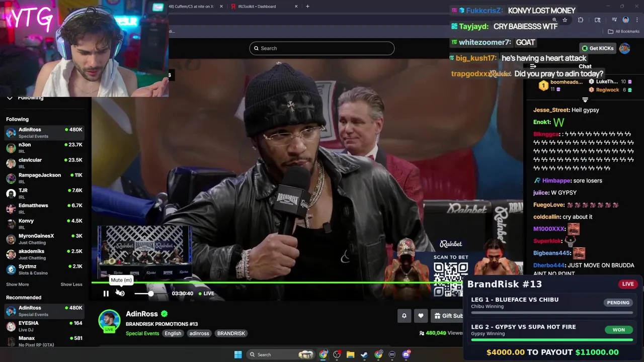Select the adinross tag
This screenshot has height=362, width=644.
pos(199,333)
